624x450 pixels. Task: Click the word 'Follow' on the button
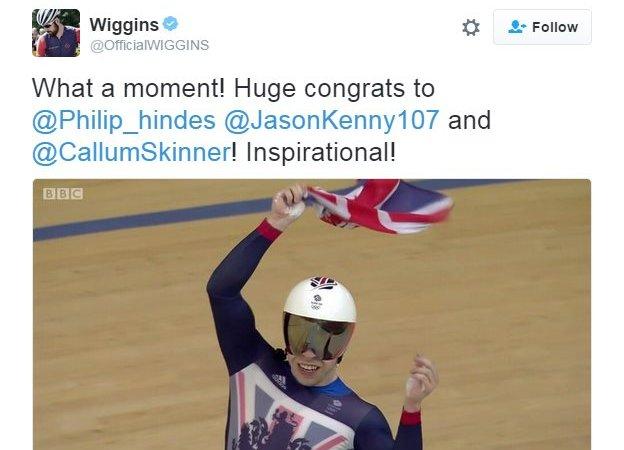click(x=555, y=27)
